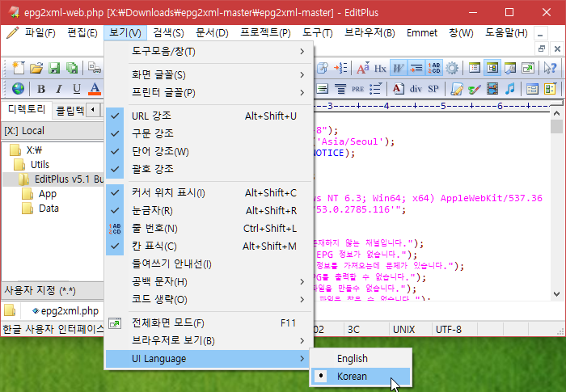Switch to the 디렉토리 tab
The height and width of the screenshot is (392, 566).
tap(27, 109)
